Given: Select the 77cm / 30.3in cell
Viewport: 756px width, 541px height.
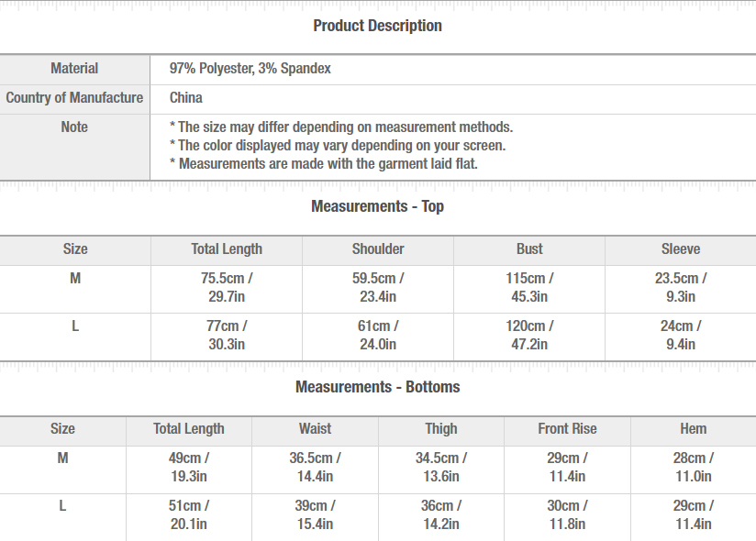Looking at the screenshot, I should [227, 336].
